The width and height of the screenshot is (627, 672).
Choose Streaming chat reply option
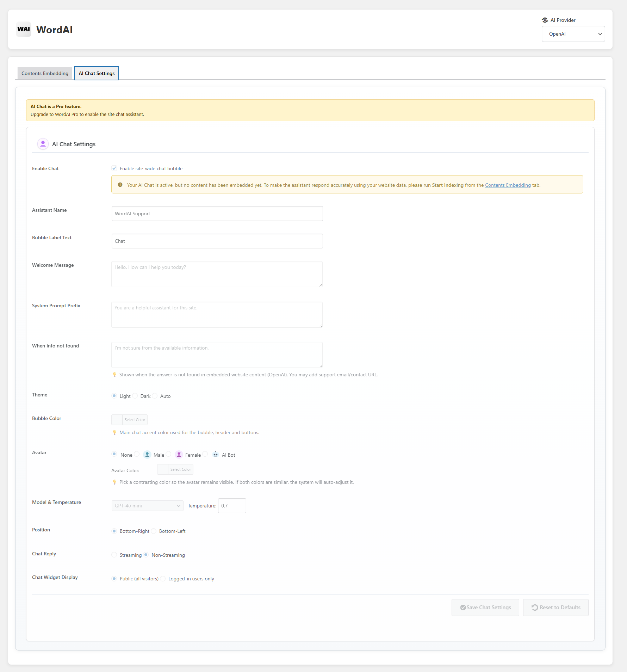pyautogui.click(x=114, y=555)
